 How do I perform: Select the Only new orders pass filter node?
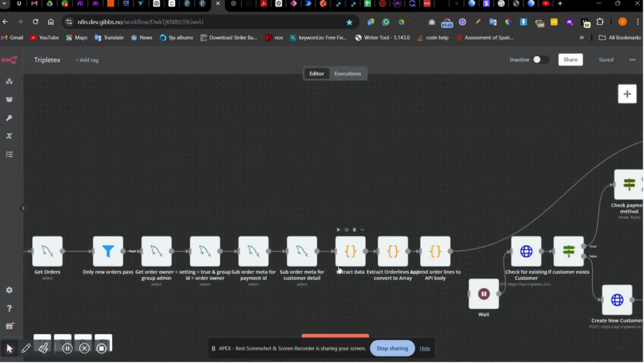pos(108,251)
